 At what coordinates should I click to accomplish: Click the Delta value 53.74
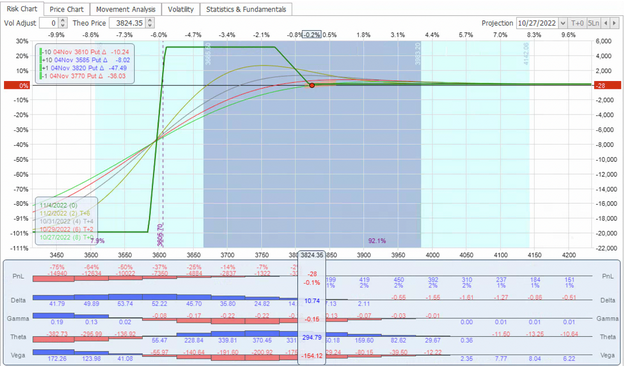[126, 304]
